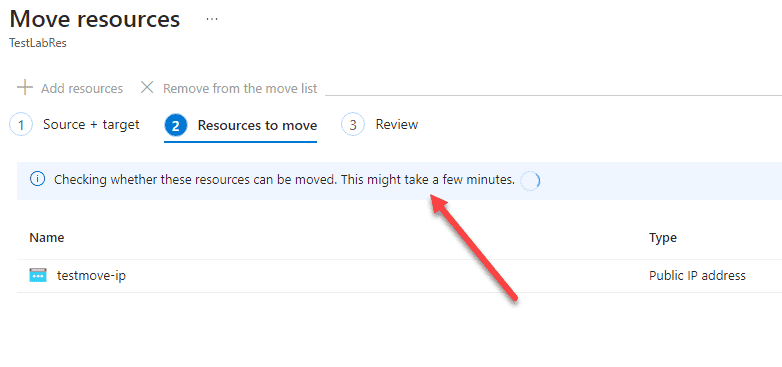Click the TestLabRes resource group subtitle

[38, 43]
